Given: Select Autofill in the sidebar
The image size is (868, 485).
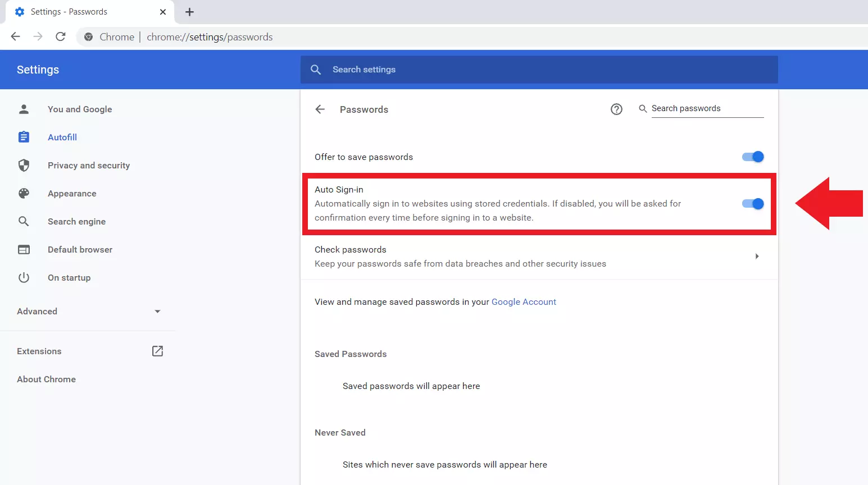Looking at the screenshot, I should point(62,137).
